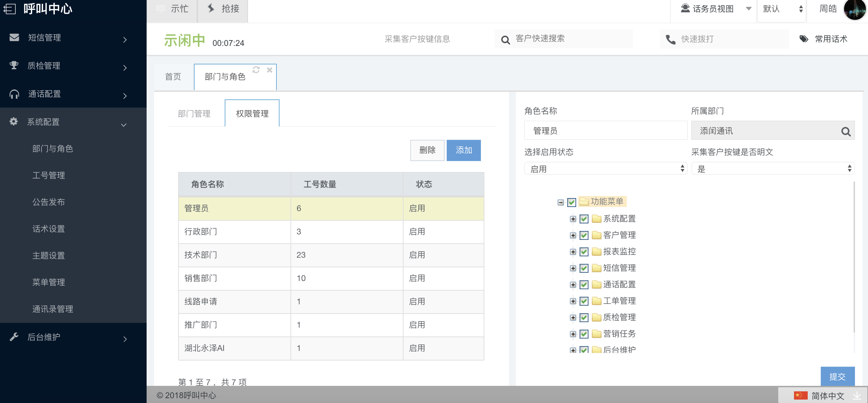Click the 角色名称 input field
This screenshot has height=403, width=868.
click(605, 131)
